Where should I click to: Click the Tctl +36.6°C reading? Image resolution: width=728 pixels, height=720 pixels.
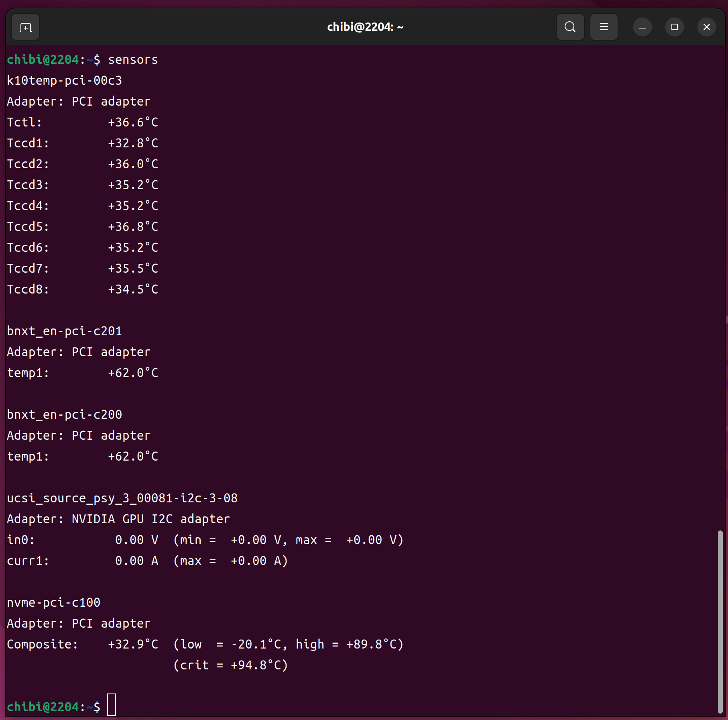[133, 122]
